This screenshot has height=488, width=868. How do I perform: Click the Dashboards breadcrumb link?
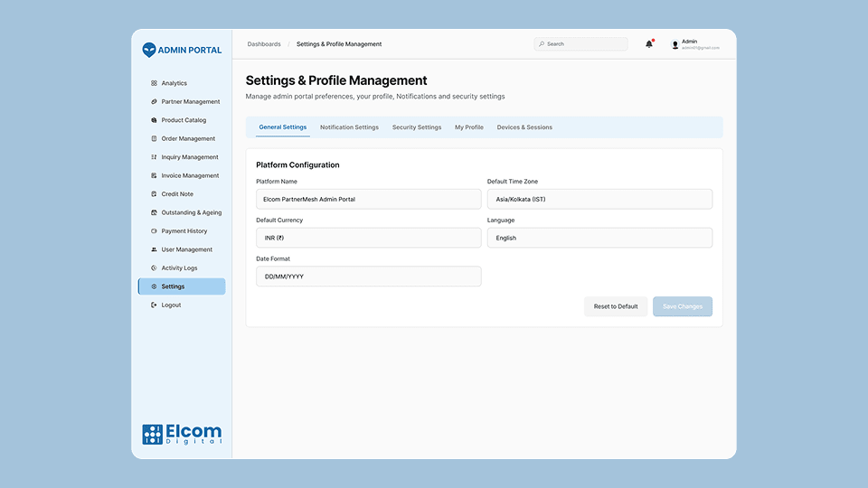(x=264, y=44)
